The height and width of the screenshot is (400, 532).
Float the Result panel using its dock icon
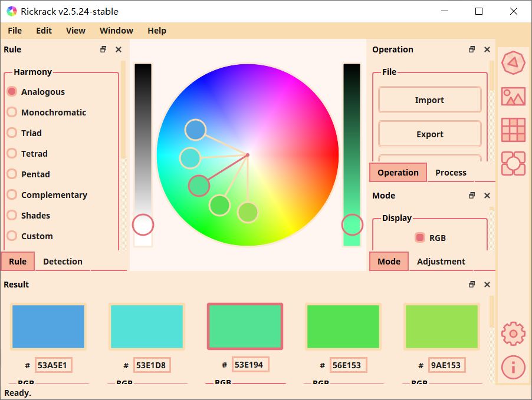[471, 284]
